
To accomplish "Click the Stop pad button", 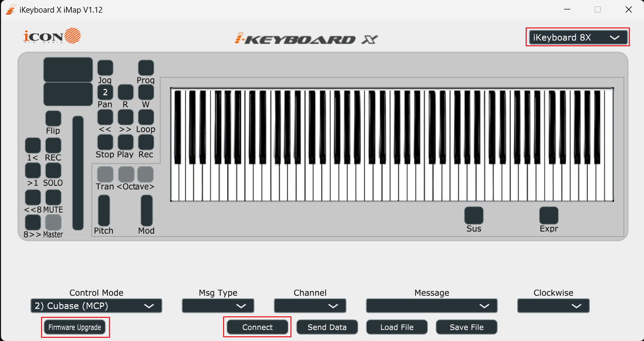I will click(105, 142).
